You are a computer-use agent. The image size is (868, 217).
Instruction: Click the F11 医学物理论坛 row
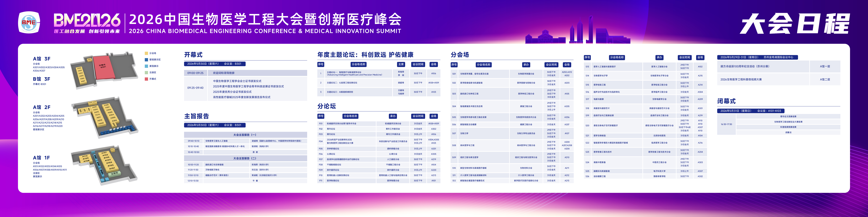pyautogui.click(x=379, y=181)
